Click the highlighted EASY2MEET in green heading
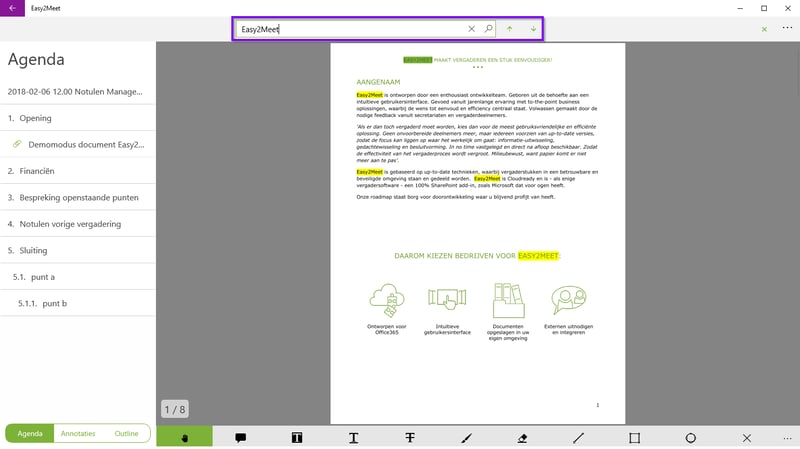The width and height of the screenshot is (800, 449). 538,256
